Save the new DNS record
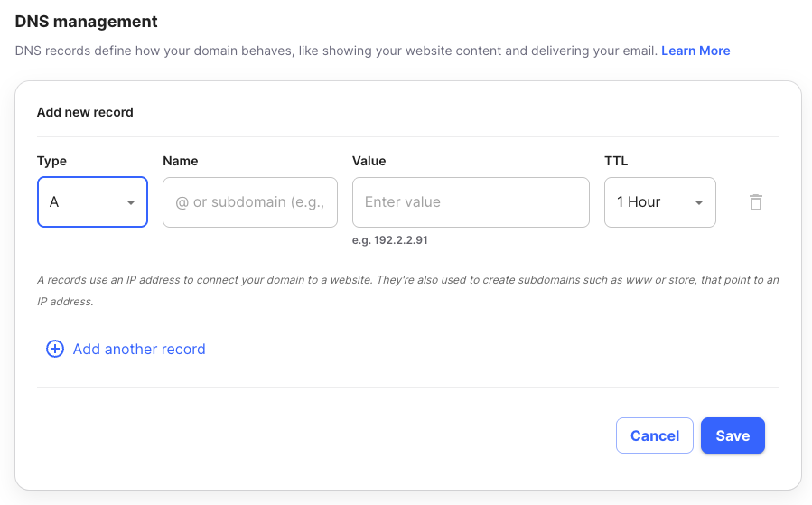 (733, 435)
